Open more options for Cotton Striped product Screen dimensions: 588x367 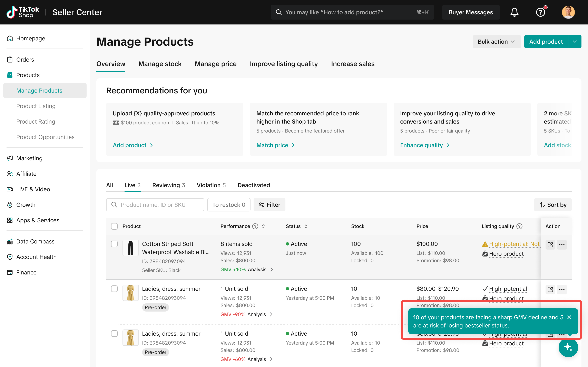pos(562,244)
